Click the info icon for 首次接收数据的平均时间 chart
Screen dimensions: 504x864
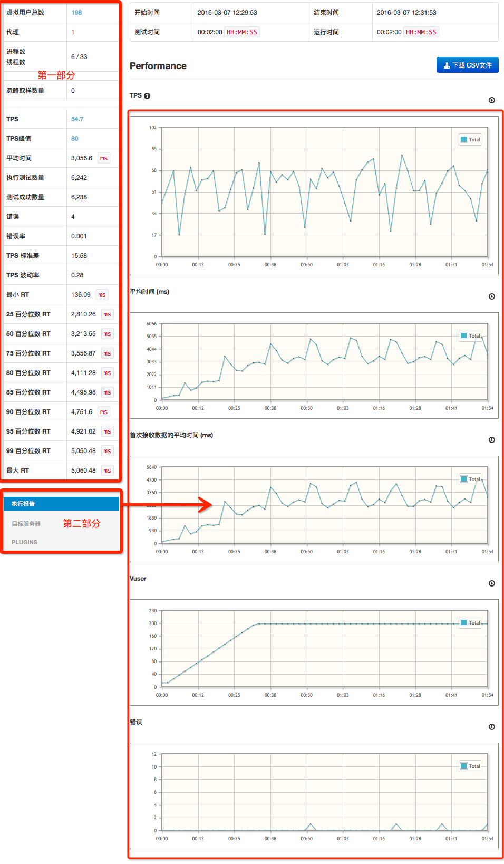coord(492,440)
